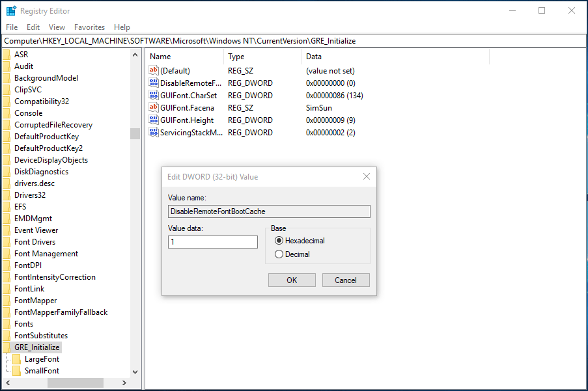Select the drivers.desc key
This screenshot has height=391, width=588.
coord(35,183)
